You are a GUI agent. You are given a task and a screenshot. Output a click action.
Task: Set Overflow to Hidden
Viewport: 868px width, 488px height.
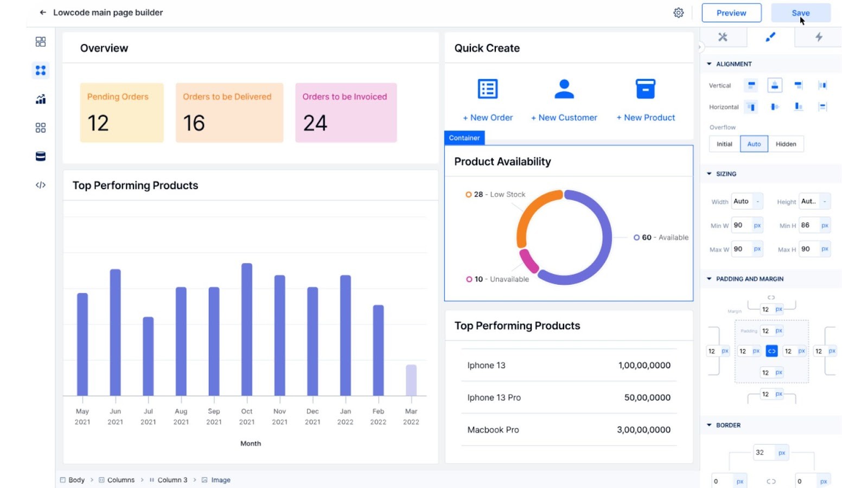point(786,144)
